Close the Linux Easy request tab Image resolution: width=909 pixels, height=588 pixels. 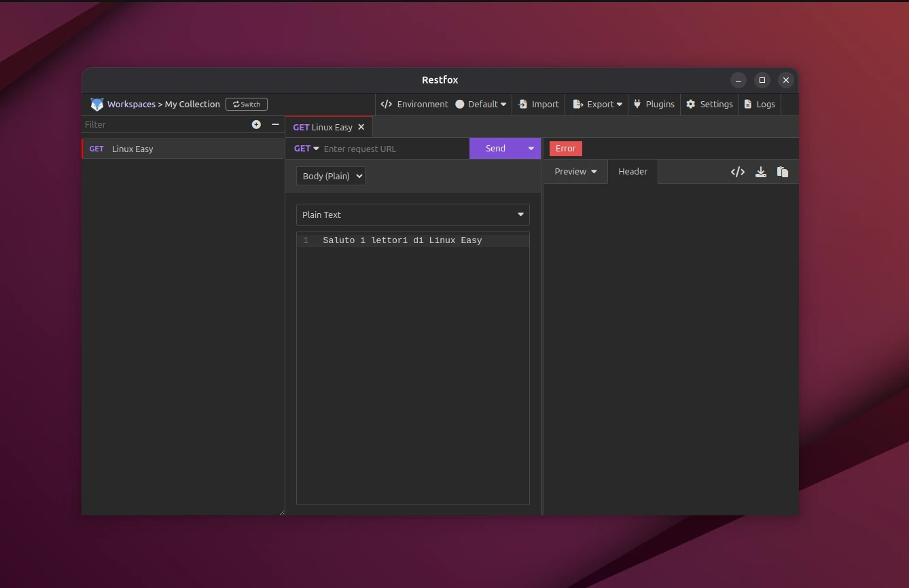361,127
